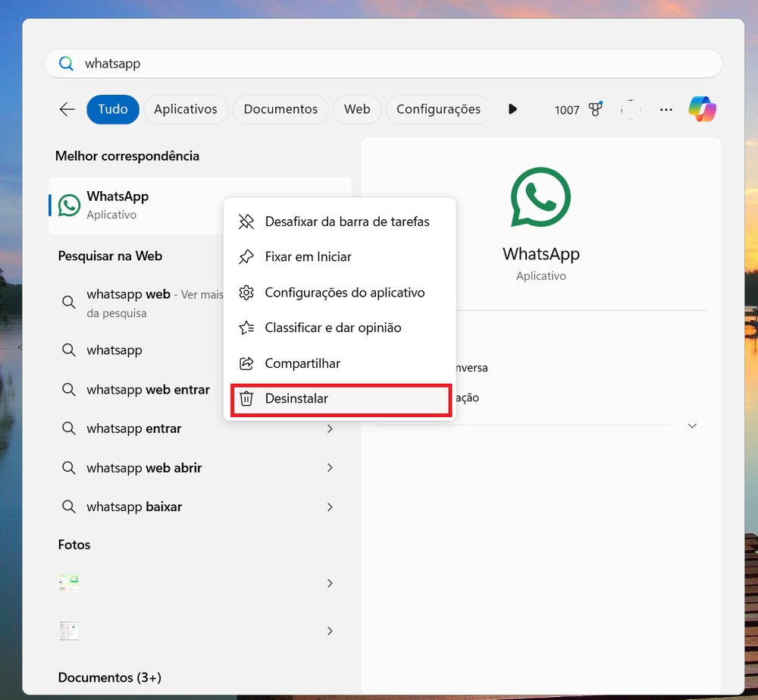Open the rewards trophy icon

pos(595,109)
